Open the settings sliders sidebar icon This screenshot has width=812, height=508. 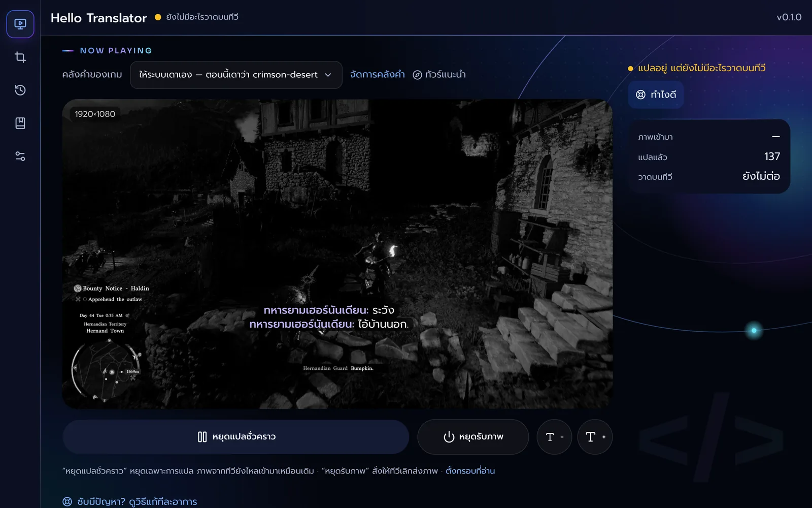click(20, 156)
